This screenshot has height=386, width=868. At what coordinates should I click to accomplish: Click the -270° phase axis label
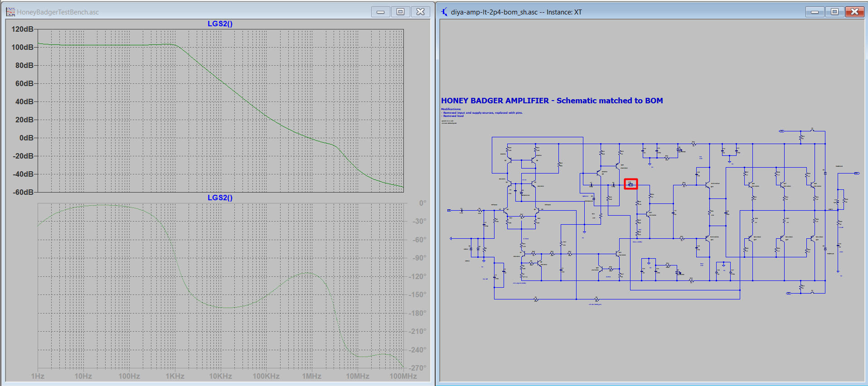pos(417,368)
